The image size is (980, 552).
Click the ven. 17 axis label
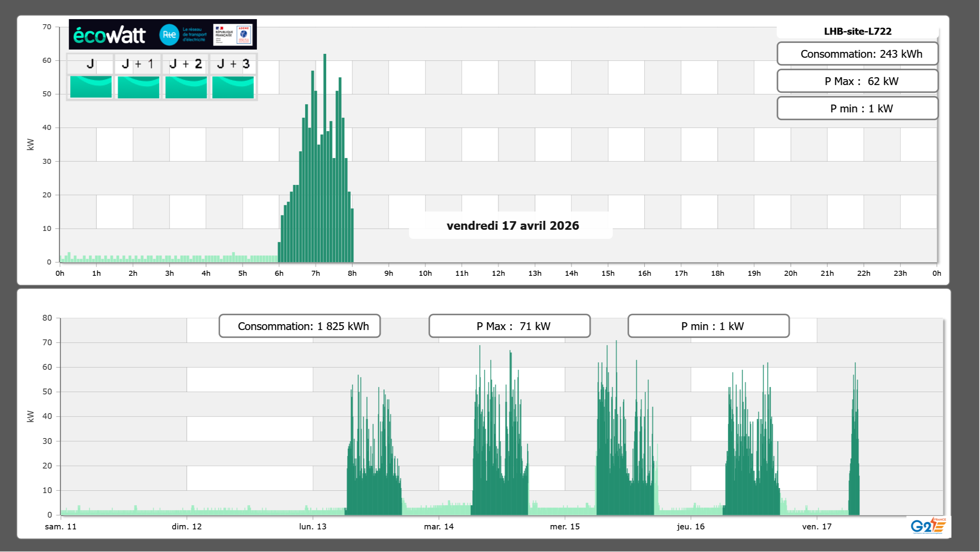(816, 527)
